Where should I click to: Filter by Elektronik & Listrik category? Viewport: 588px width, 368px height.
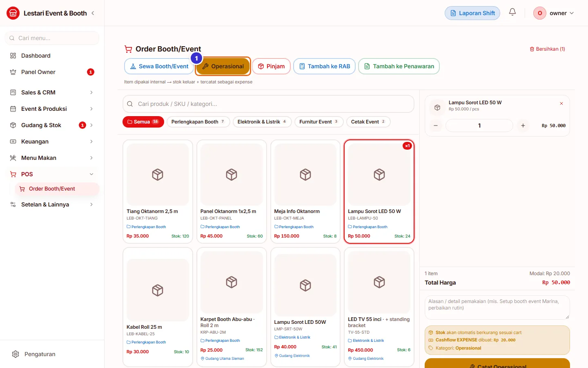click(x=262, y=122)
